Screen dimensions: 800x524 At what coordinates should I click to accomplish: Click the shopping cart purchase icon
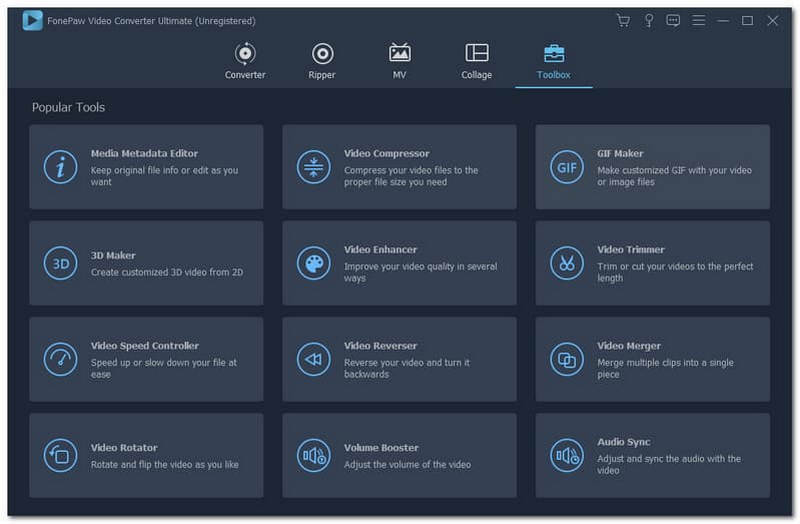click(x=623, y=21)
